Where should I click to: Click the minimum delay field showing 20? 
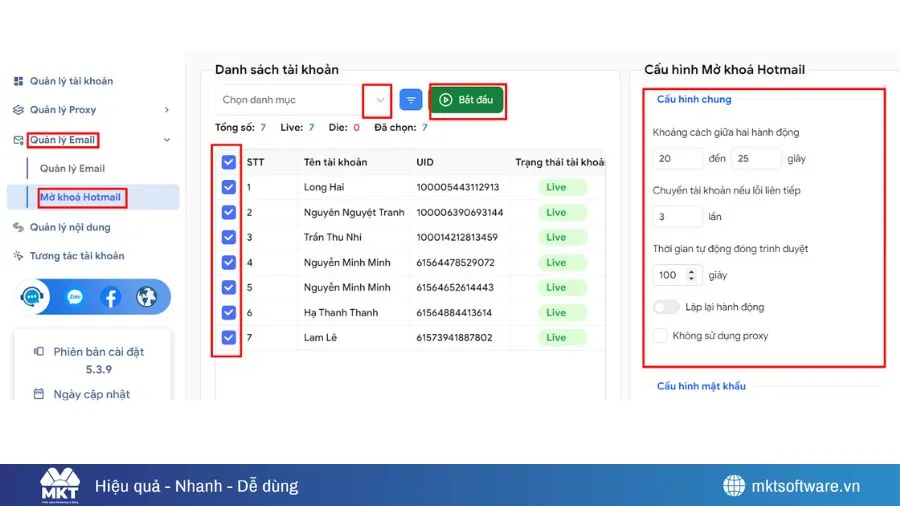(x=677, y=158)
